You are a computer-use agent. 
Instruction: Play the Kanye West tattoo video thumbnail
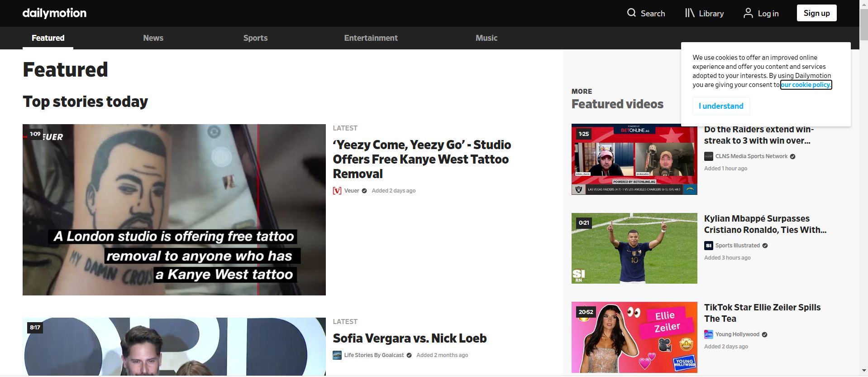174,210
